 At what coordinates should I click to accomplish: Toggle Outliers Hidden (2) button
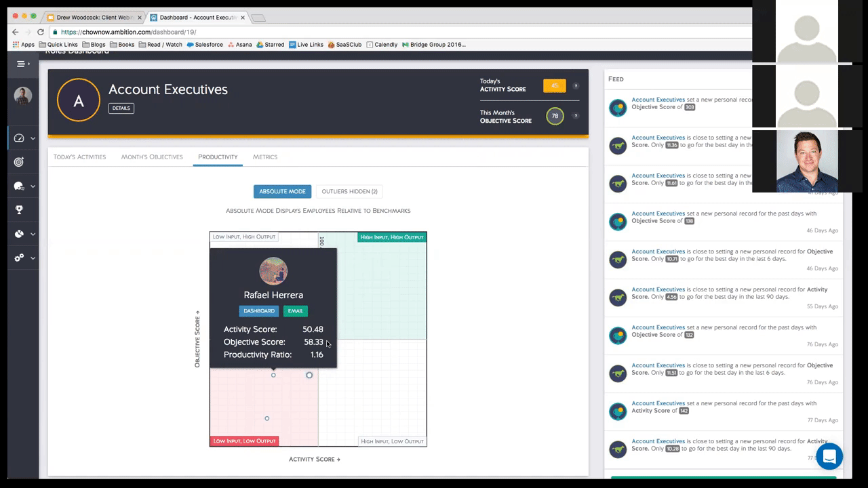[349, 191]
